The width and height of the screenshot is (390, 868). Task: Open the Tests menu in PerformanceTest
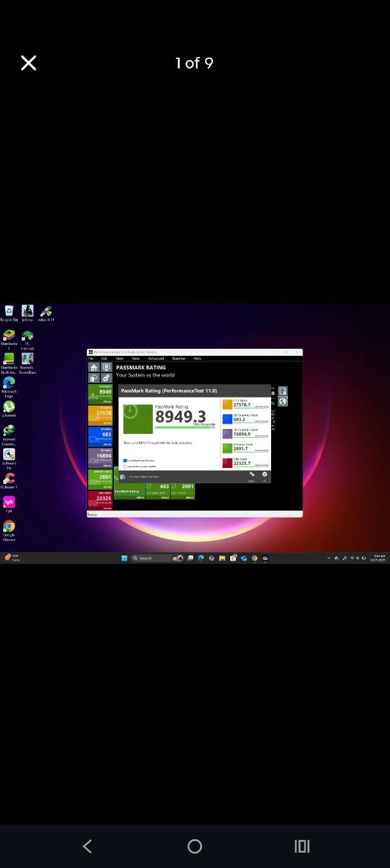[136, 358]
